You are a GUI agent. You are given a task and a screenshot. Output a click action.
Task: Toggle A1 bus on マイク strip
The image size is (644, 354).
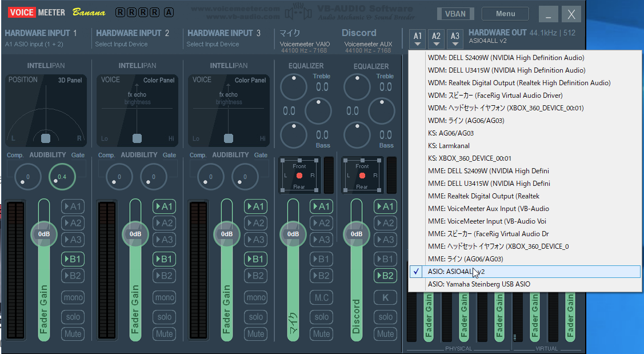pos(321,206)
